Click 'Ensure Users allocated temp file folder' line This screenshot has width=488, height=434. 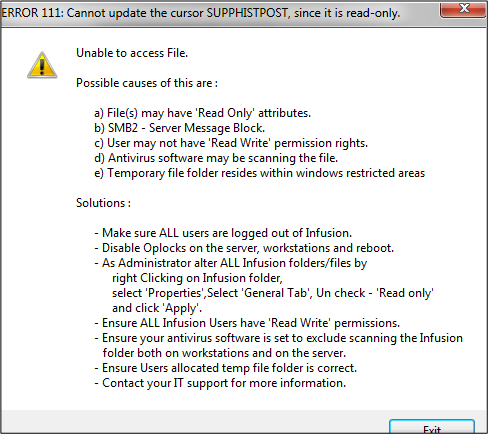226,368
